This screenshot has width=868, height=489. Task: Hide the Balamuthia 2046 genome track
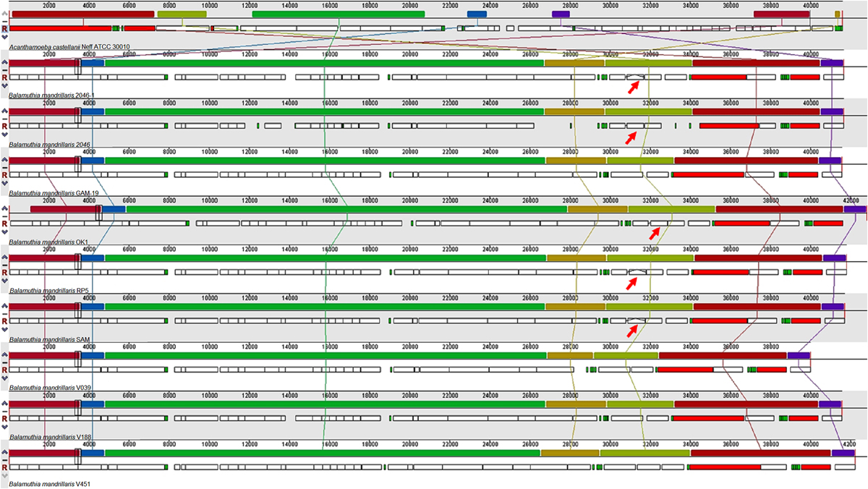(x=4, y=119)
